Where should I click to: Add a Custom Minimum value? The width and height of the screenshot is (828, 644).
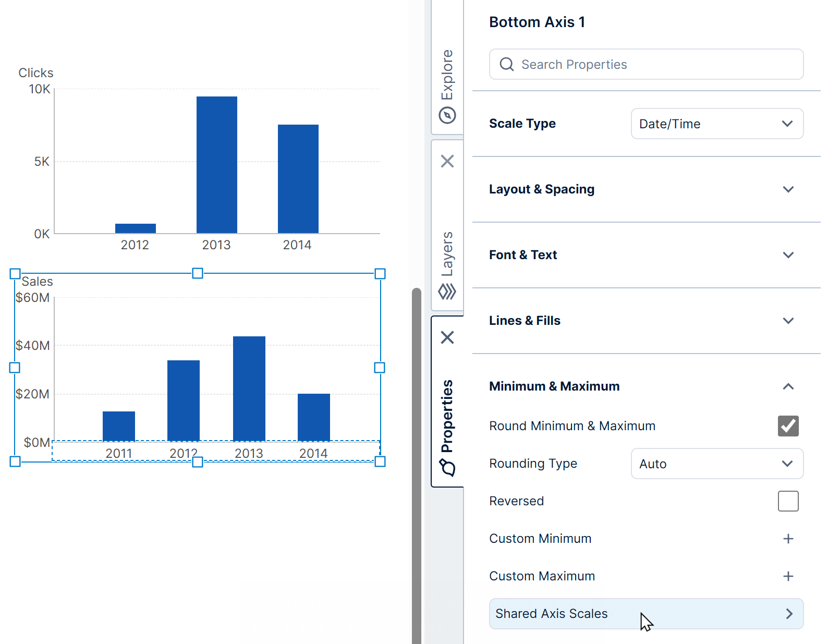[788, 539]
